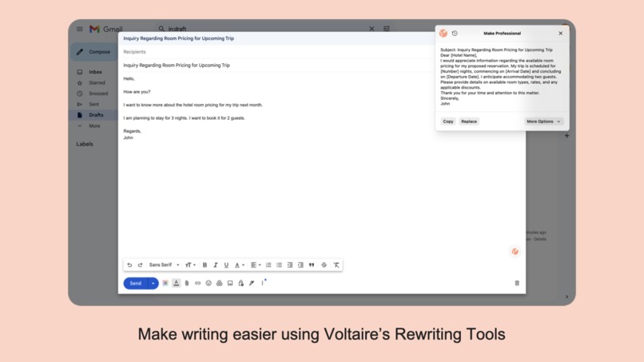Toggle underline formatting
Image resolution: width=644 pixels, height=362 pixels.
226,265
